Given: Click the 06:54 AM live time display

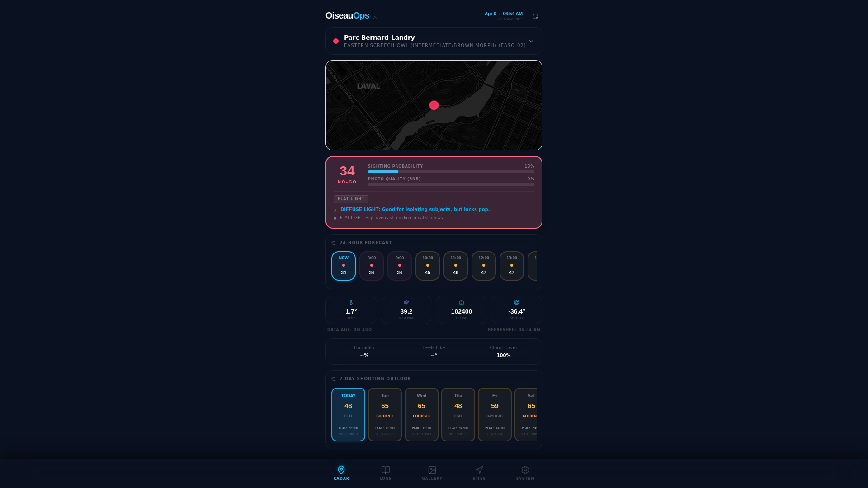Looking at the screenshot, I should click(513, 14).
